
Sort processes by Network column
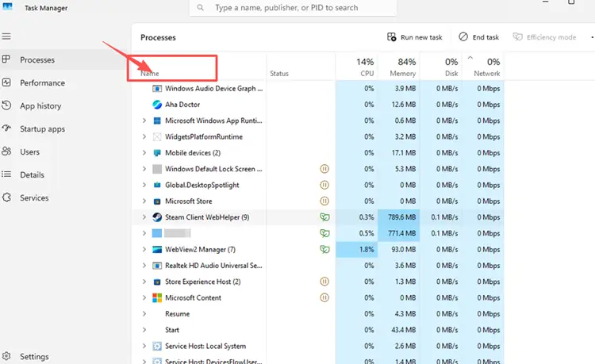pos(483,67)
